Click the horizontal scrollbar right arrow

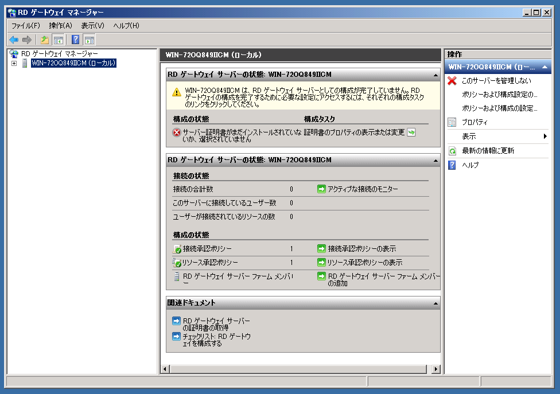coord(435,369)
